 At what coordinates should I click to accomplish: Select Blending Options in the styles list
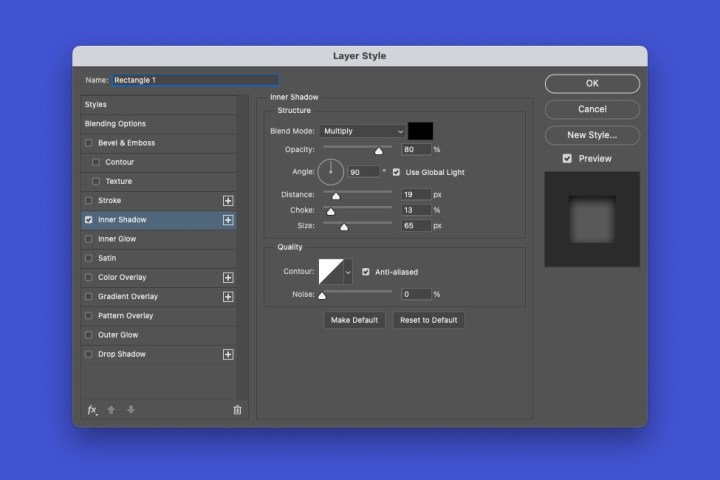pyautogui.click(x=115, y=124)
